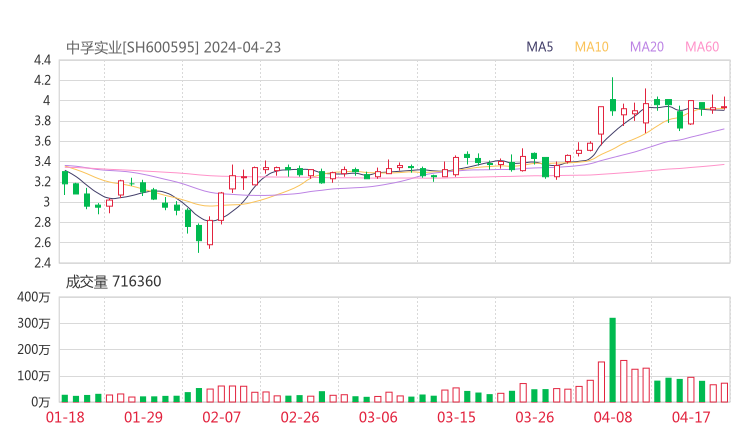Image resolution: width=740 pixels, height=440 pixels.
Task: Click the 100万 volume axis label
Action: [34, 376]
